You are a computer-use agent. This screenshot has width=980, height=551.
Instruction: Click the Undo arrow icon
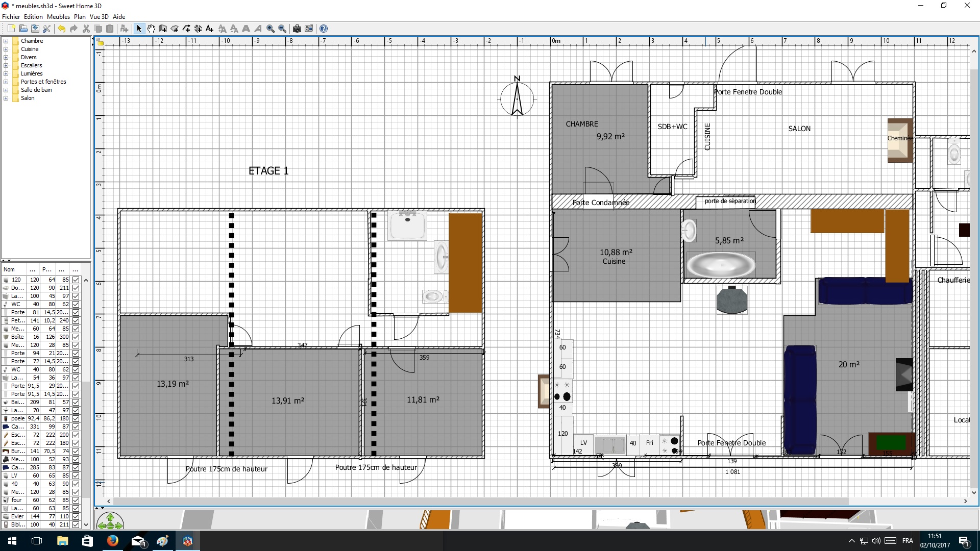[61, 29]
